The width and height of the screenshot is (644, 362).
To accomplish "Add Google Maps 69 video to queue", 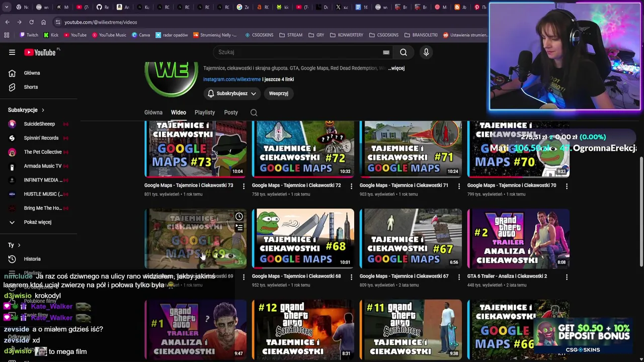I will pyautogui.click(x=239, y=228).
